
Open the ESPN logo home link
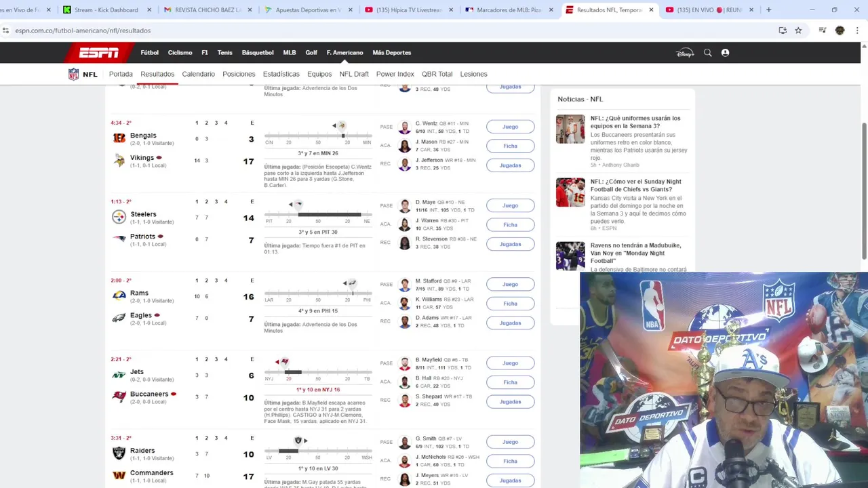[x=98, y=53]
